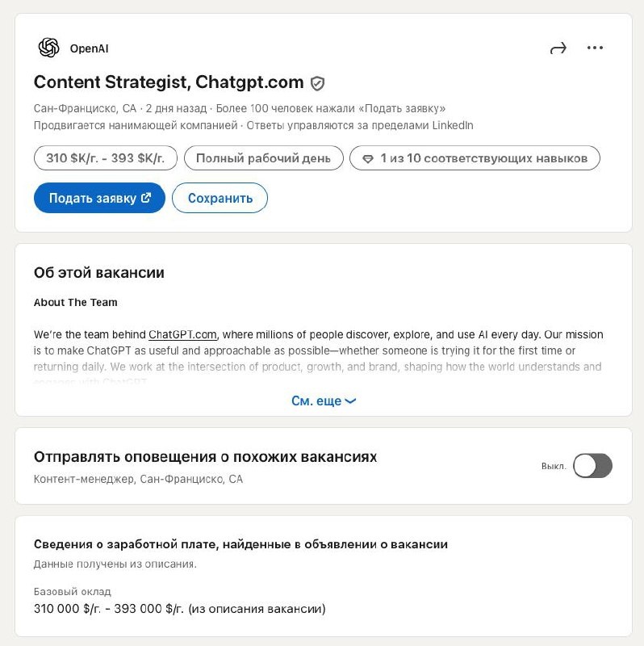This screenshot has height=646, width=644.
Task: Save the job with "Сохранить" button
Action: coord(220,198)
